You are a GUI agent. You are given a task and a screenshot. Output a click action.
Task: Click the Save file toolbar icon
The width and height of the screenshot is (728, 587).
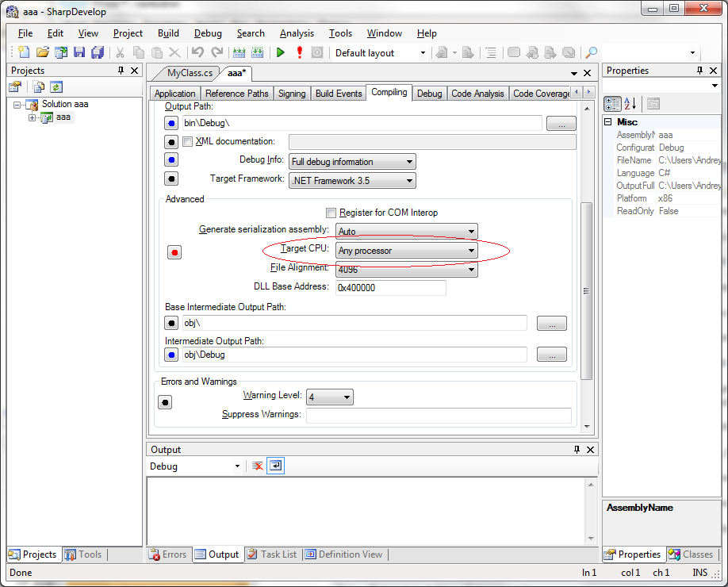[x=79, y=53]
